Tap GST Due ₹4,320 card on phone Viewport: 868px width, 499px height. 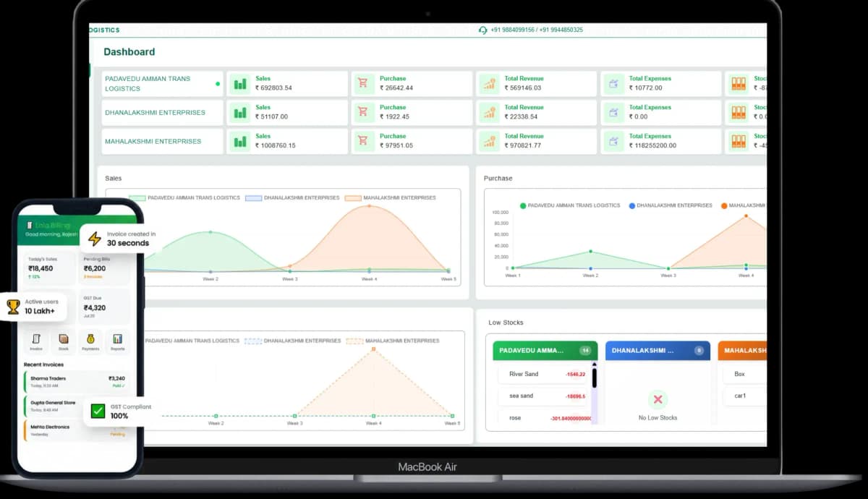105,307
